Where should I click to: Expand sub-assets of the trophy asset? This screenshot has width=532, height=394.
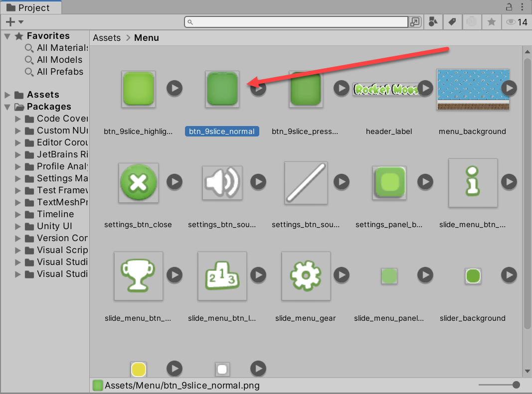click(175, 275)
